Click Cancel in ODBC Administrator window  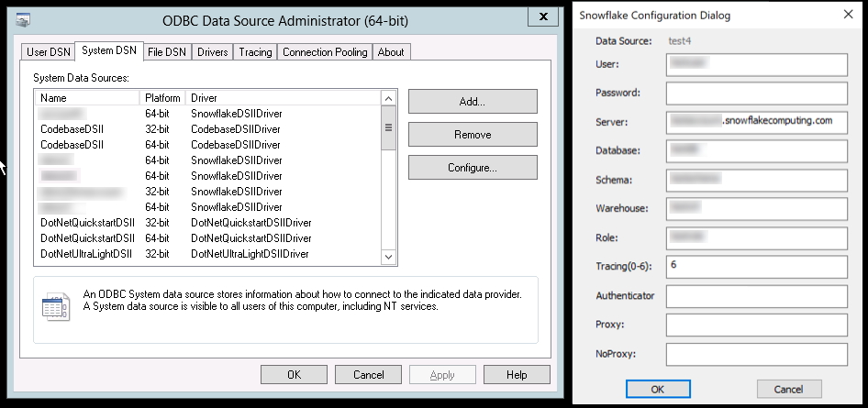pyautogui.click(x=368, y=375)
